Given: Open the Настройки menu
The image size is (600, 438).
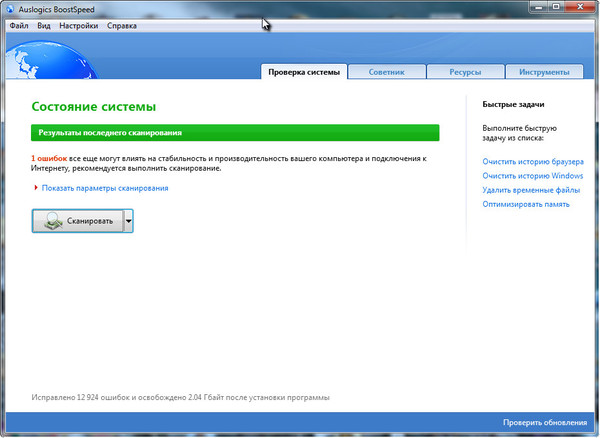Looking at the screenshot, I should 79,26.
